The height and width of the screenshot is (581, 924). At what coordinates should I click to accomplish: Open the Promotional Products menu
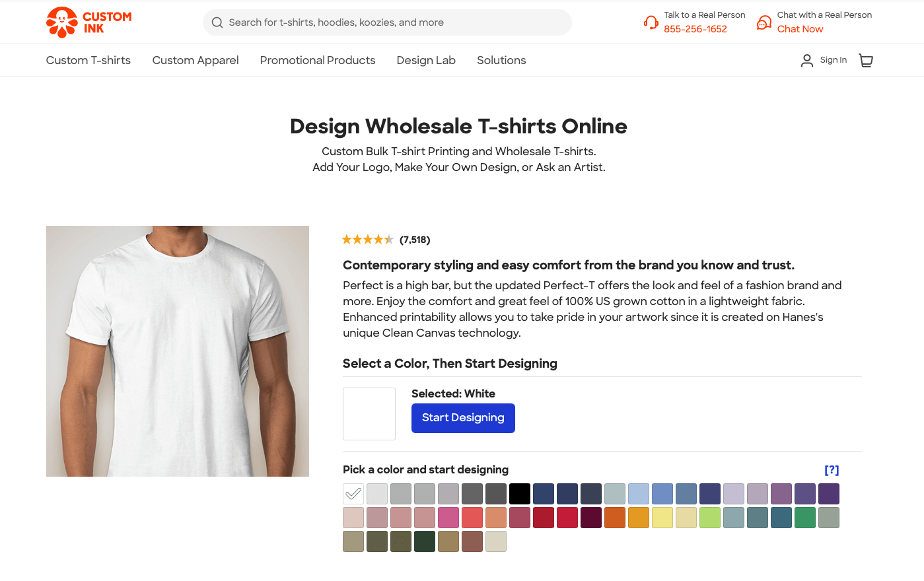pyautogui.click(x=317, y=60)
